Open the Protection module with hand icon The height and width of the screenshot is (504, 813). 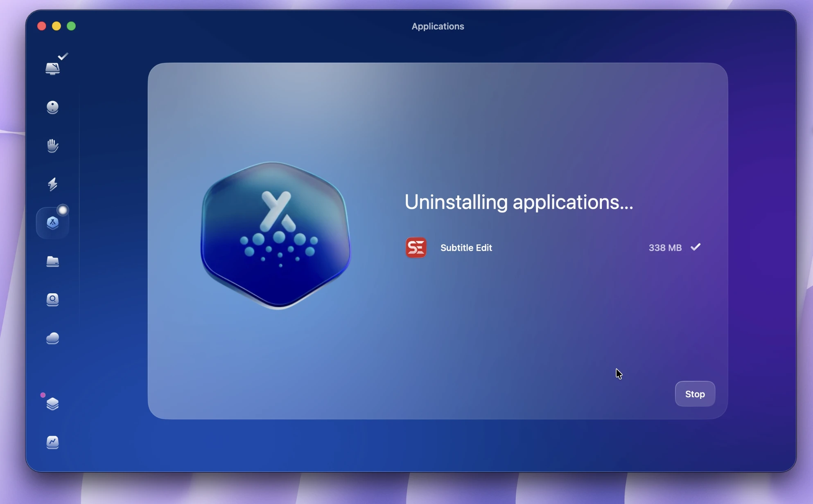[x=52, y=146]
